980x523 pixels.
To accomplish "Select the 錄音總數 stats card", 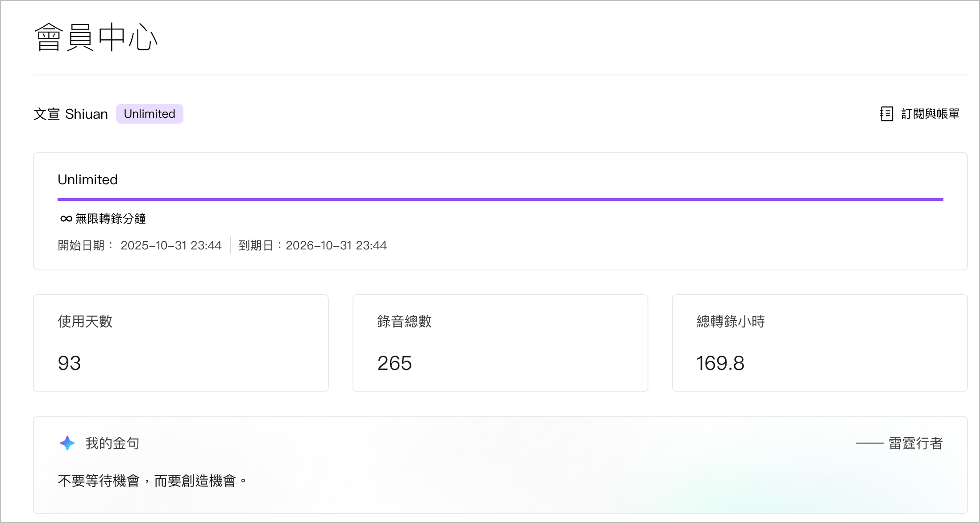I will pos(500,343).
